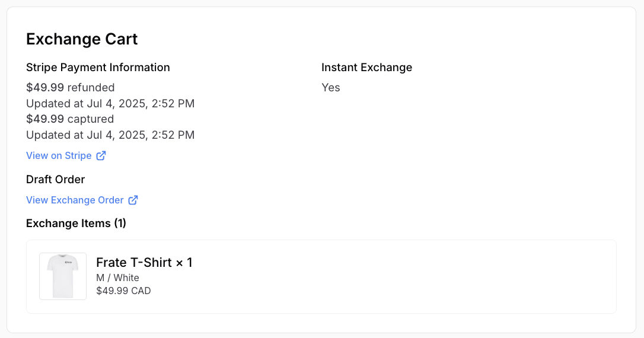The width and height of the screenshot is (644, 338).
Task: Click the external-link icon beside View Exchange Order
Action: 133,200
